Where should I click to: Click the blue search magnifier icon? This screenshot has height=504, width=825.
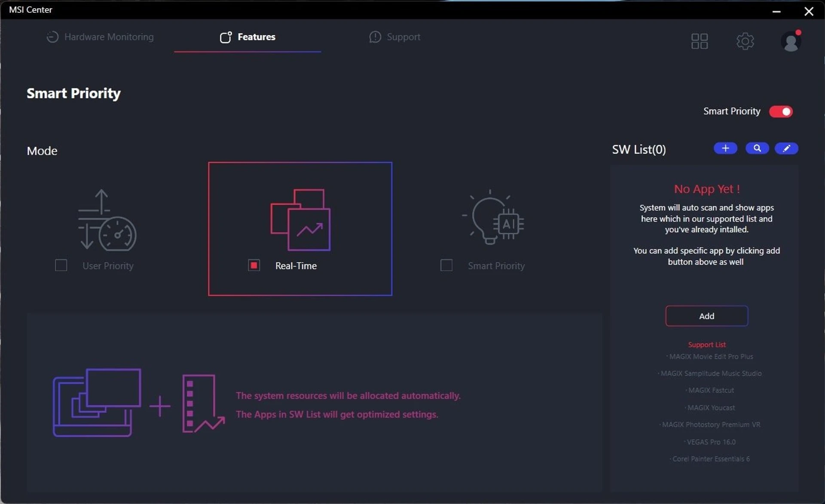pyautogui.click(x=757, y=149)
